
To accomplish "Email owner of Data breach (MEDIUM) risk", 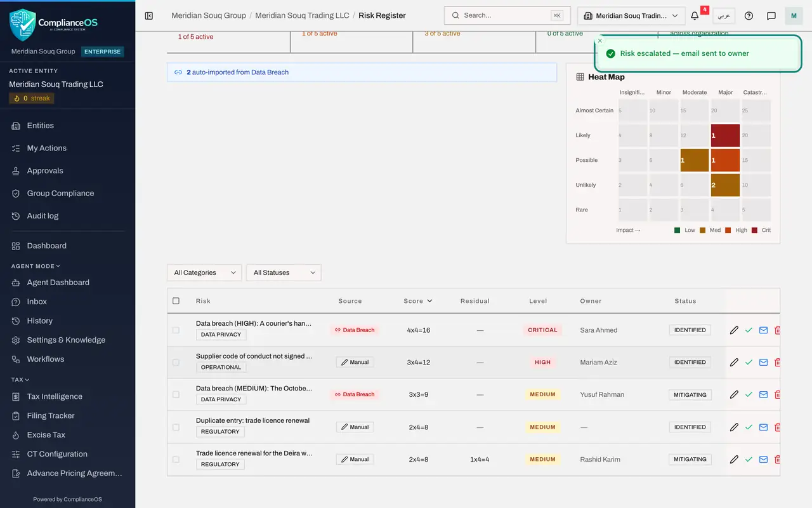I will [763, 394].
